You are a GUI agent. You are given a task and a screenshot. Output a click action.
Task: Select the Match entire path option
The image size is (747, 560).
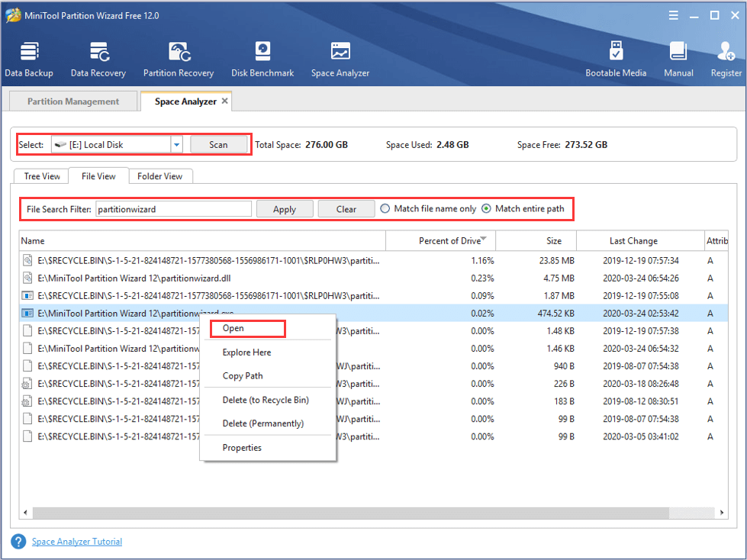click(487, 209)
